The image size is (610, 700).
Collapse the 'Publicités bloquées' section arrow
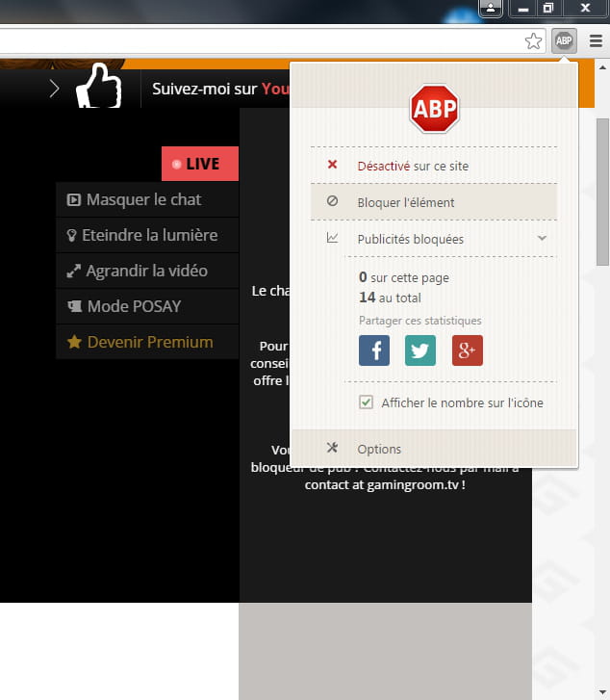pos(543,238)
